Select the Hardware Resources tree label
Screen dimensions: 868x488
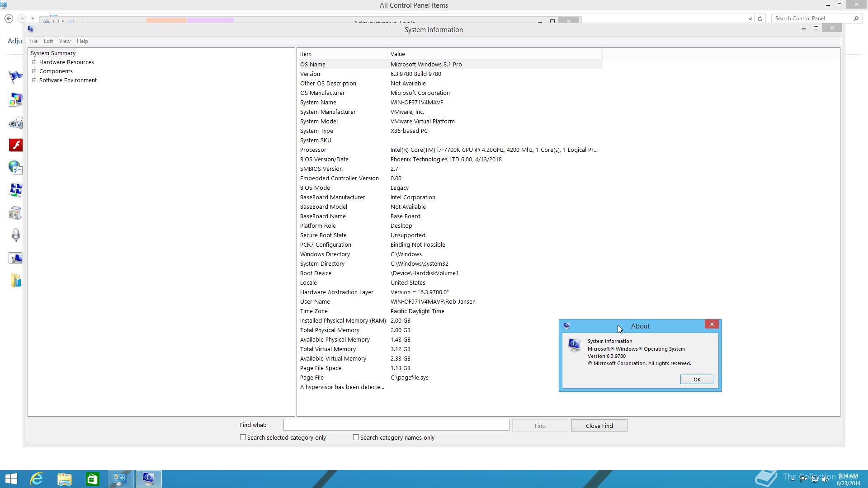(x=66, y=62)
